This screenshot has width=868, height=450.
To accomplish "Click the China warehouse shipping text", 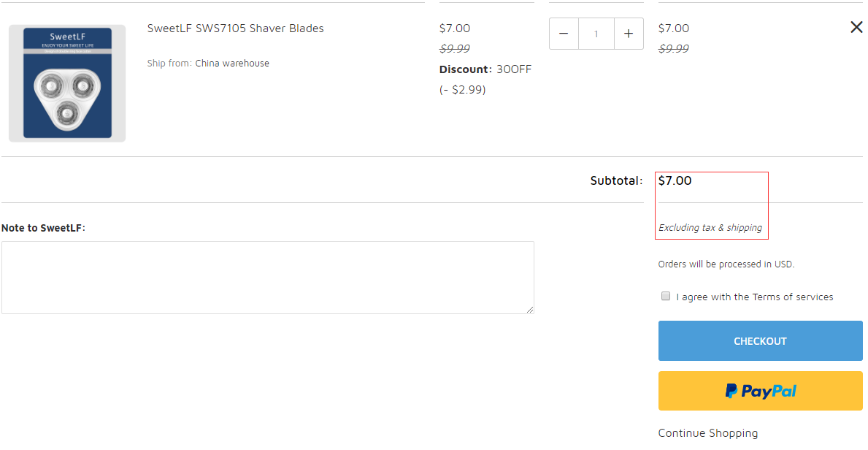I will 232,64.
